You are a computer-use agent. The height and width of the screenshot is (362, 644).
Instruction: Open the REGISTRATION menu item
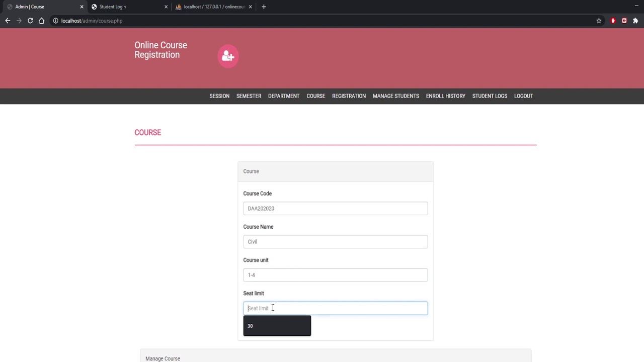[x=349, y=96]
